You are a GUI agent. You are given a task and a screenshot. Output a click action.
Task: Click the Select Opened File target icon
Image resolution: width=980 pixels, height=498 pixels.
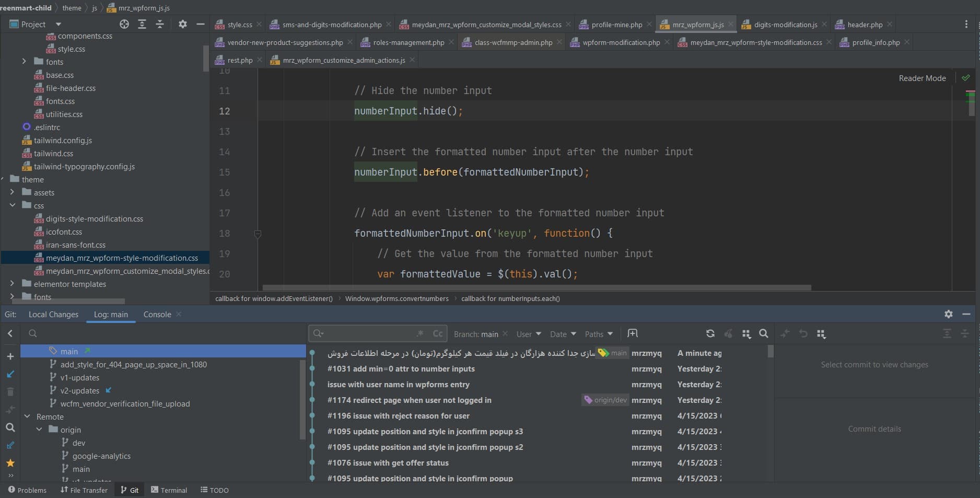click(x=124, y=24)
